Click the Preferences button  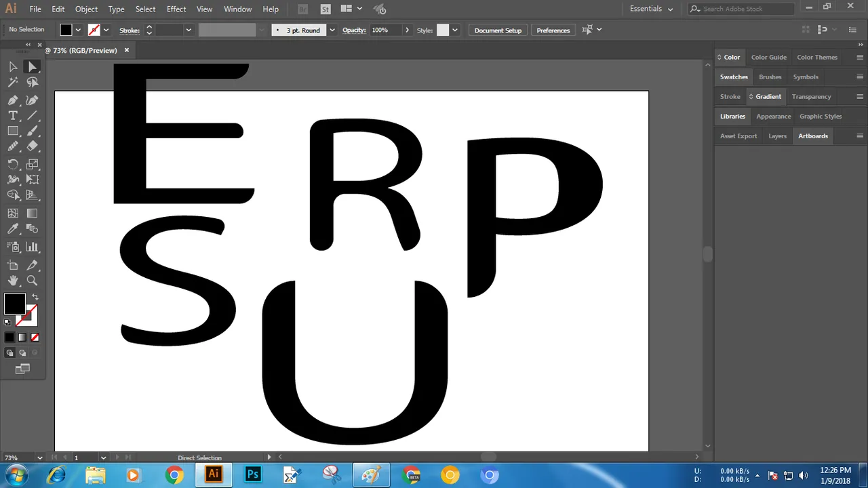pyautogui.click(x=553, y=30)
